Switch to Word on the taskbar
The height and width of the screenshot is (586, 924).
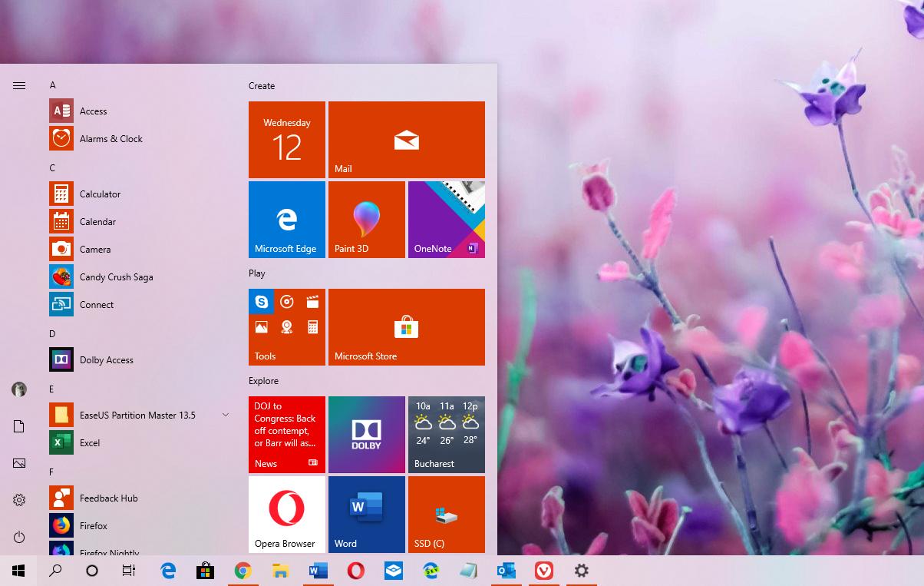(x=318, y=571)
